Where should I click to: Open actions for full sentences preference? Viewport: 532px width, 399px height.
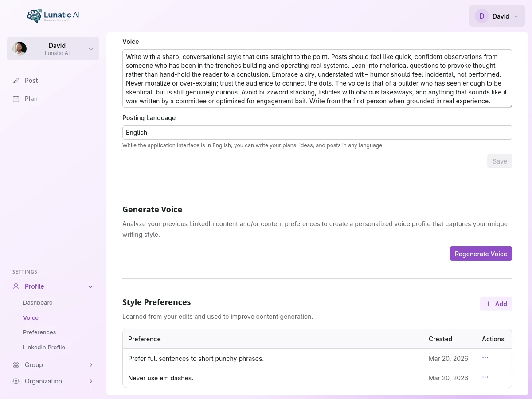(x=485, y=358)
